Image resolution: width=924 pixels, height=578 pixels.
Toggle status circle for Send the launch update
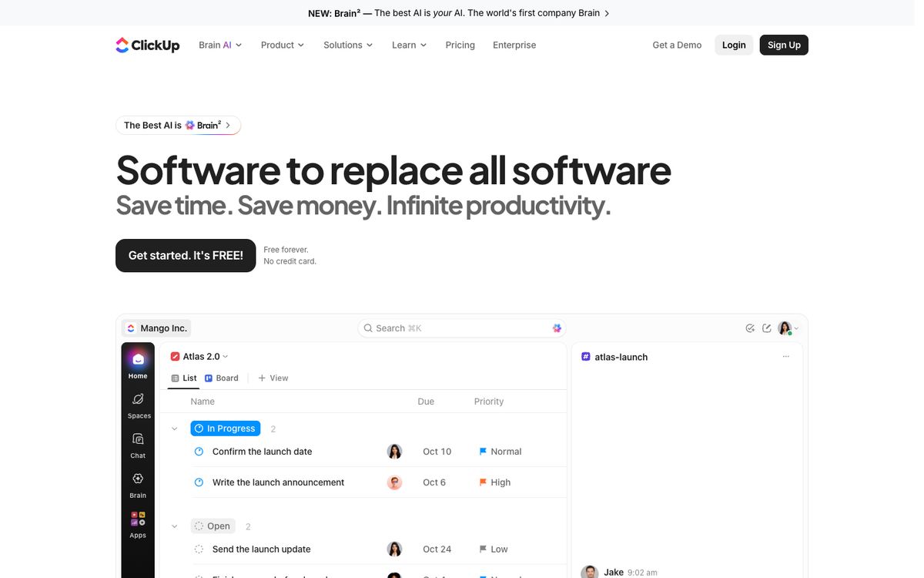[x=199, y=549]
